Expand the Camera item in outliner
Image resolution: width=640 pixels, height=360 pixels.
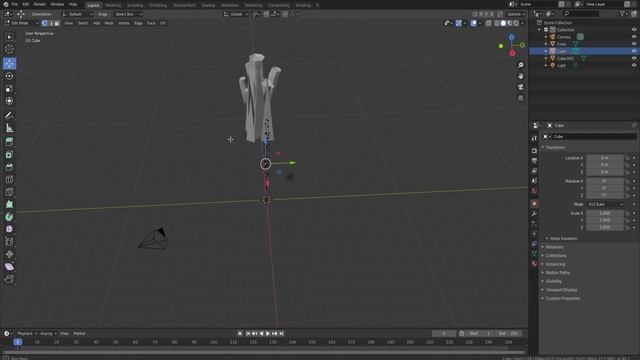tap(546, 37)
